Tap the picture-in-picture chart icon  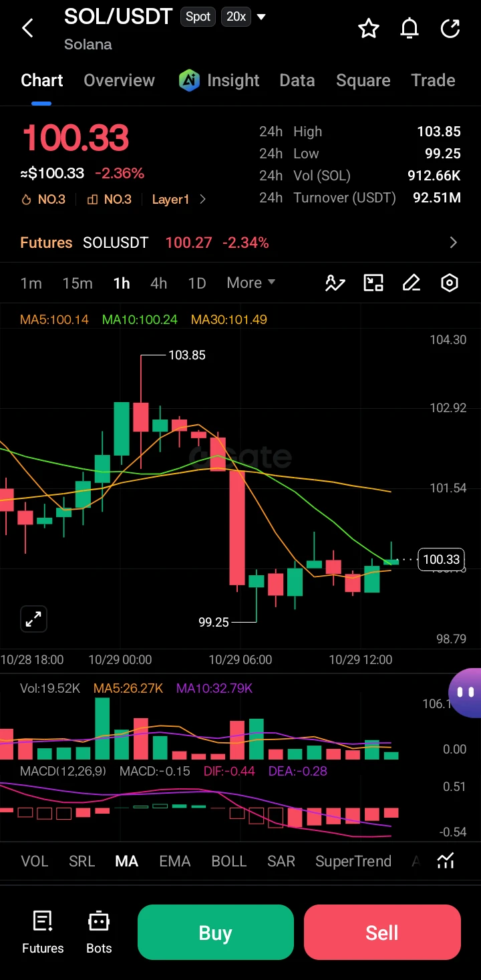[x=373, y=283]
